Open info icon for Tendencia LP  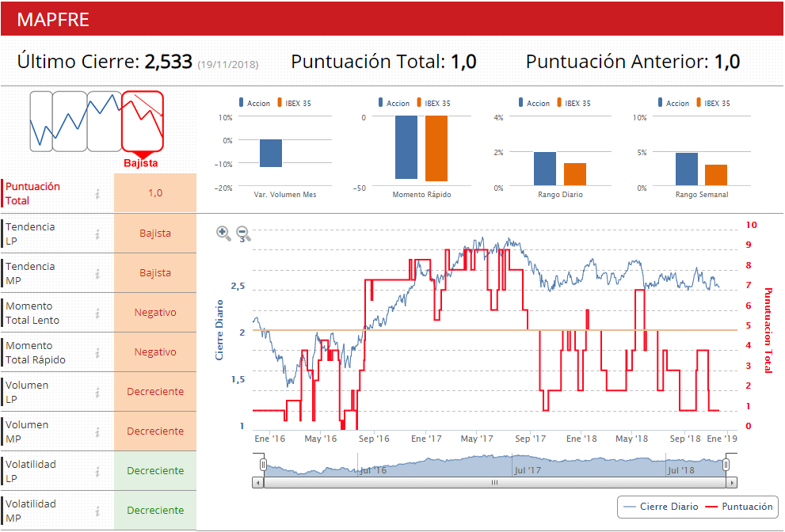[x=97, y=234]
